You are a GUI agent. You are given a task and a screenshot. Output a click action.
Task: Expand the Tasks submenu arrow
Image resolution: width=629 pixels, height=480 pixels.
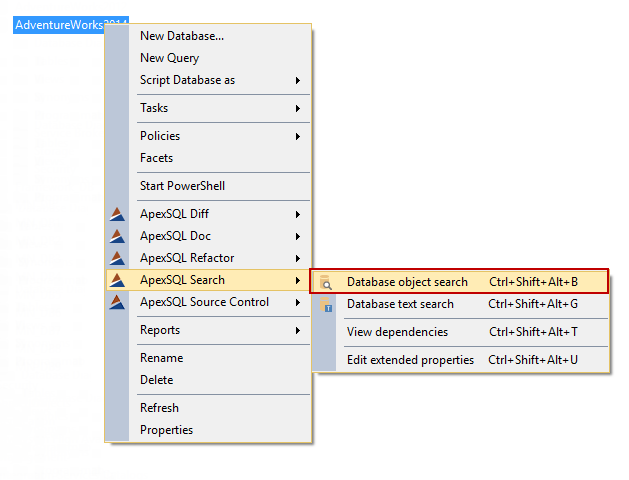pos(298,109)
